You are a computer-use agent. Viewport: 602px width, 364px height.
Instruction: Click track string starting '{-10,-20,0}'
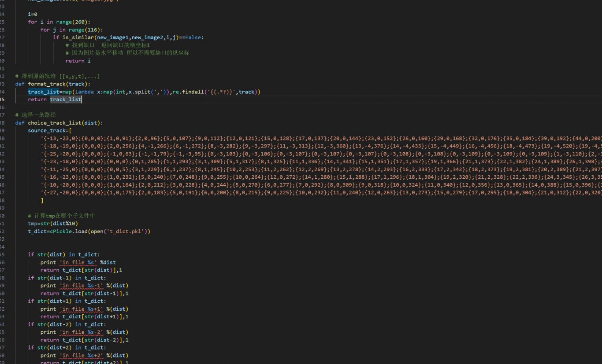pyautogui.click(x=321, y=185)
